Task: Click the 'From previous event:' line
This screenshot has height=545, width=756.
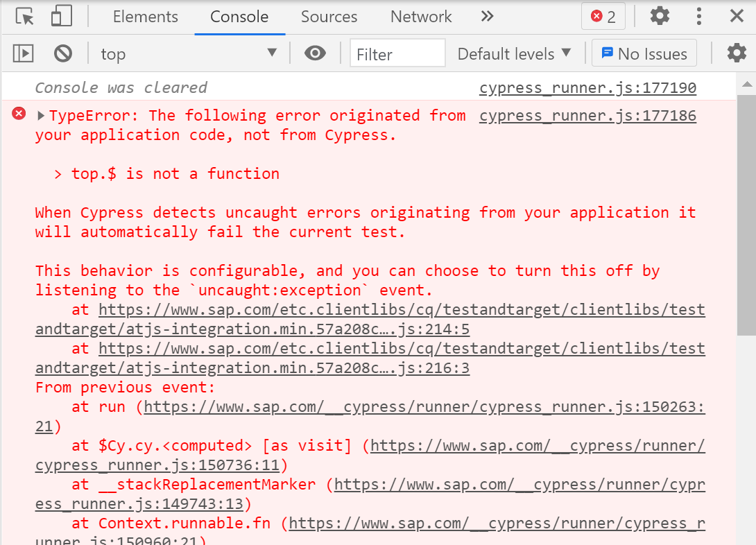Action: click(125, 388)
